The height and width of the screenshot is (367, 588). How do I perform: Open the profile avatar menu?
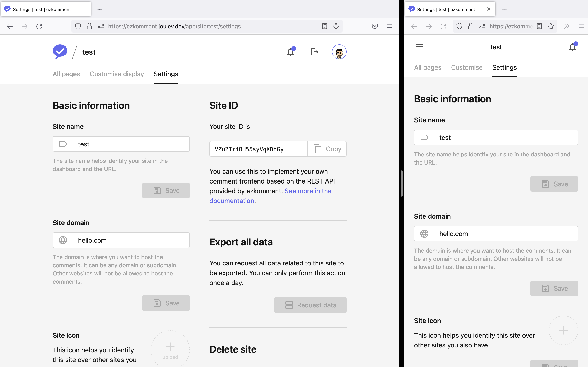click(x=339, y=52)
